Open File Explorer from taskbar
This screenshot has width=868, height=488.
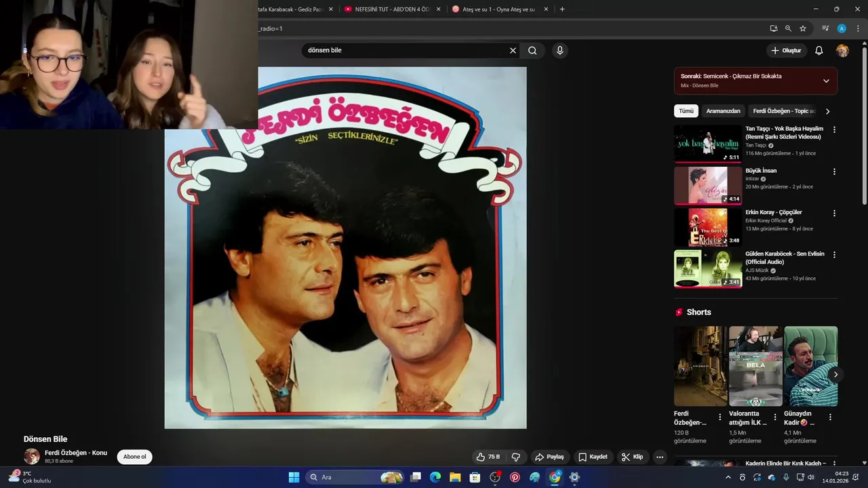click(455, 477)
